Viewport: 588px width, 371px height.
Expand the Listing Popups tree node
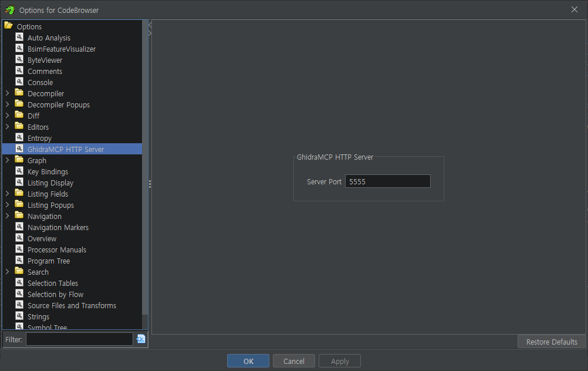pyautogui.click(x=7, y=205)
